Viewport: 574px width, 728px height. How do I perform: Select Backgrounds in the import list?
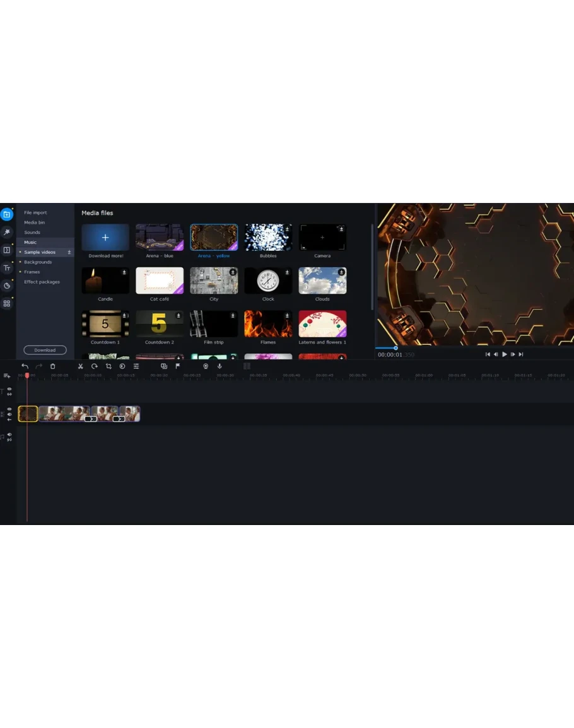point(38,262)
